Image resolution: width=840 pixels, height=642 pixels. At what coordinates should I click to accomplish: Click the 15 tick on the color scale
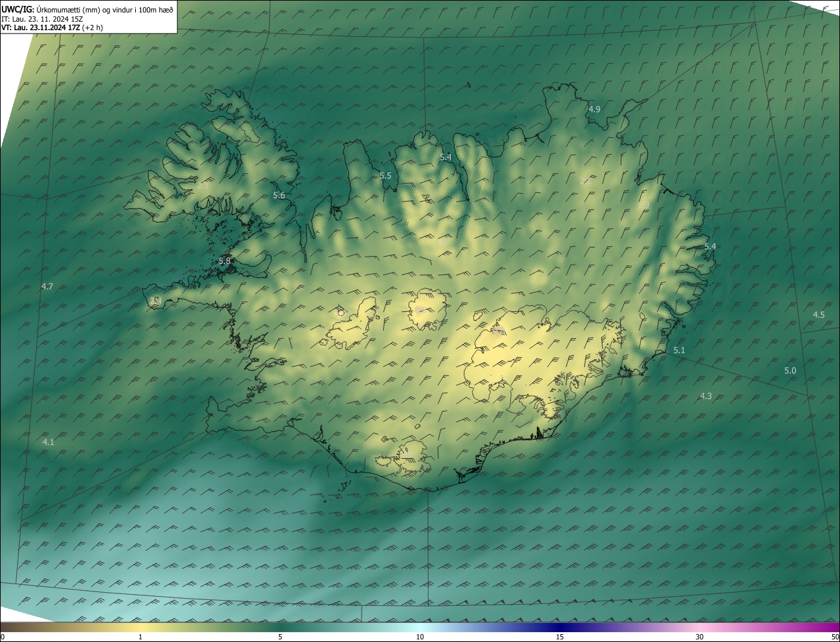560,637
